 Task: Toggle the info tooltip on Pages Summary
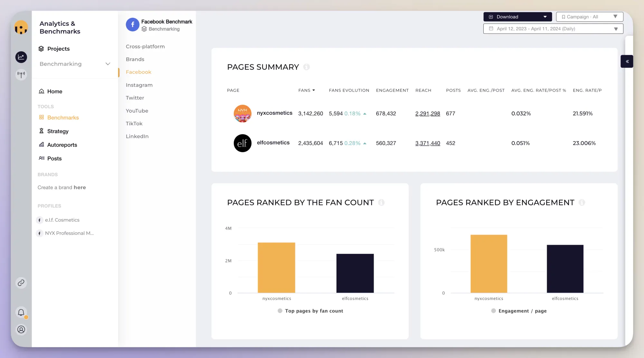coord(307,67)
